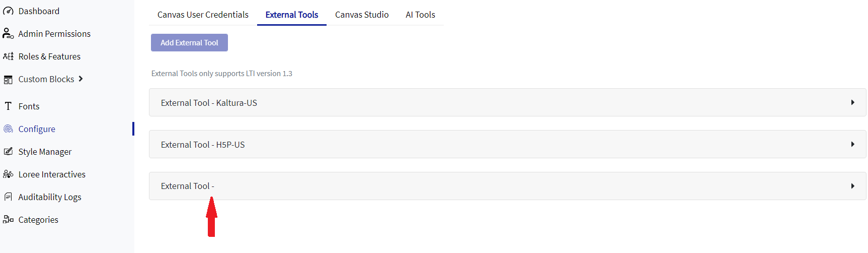Click the Custom Blocks layout icon
Image resolution: width=868 pixels, height=253 pixels.
[x=8, y=80]
